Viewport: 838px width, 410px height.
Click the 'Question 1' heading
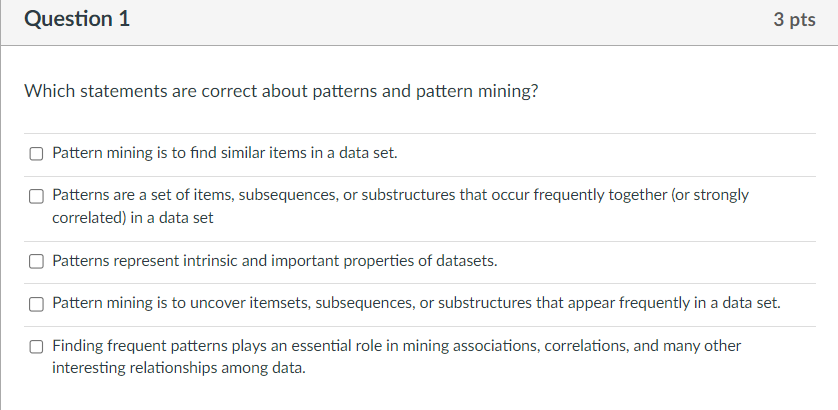(x=76, y=20)
